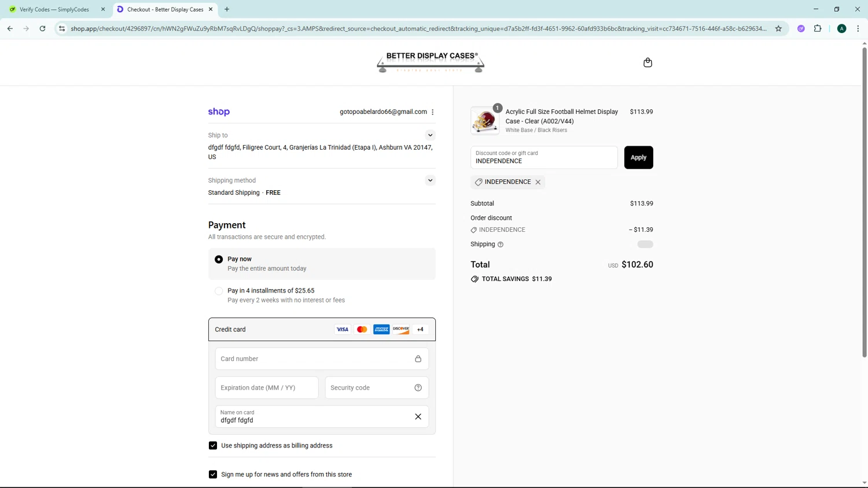
Task: Open account options menu beside email
Action: pyautogui.click(x=432, y=112)
